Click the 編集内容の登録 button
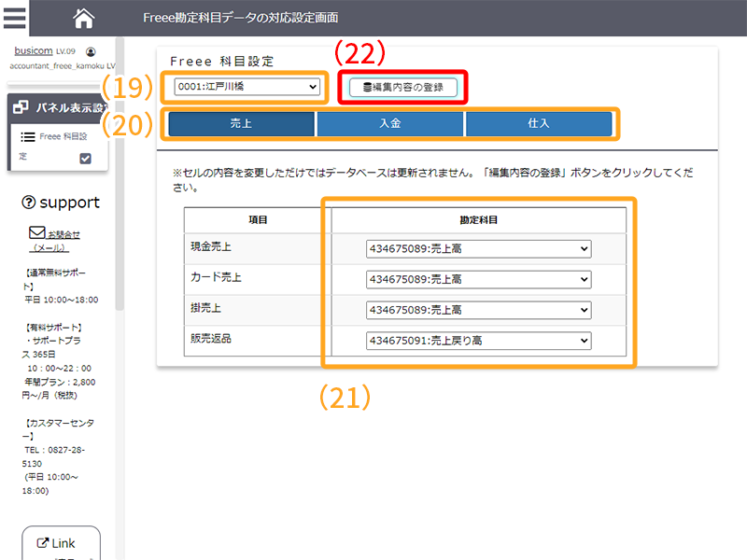This screenshot has width=747, height=560. (x=403, y=88)
